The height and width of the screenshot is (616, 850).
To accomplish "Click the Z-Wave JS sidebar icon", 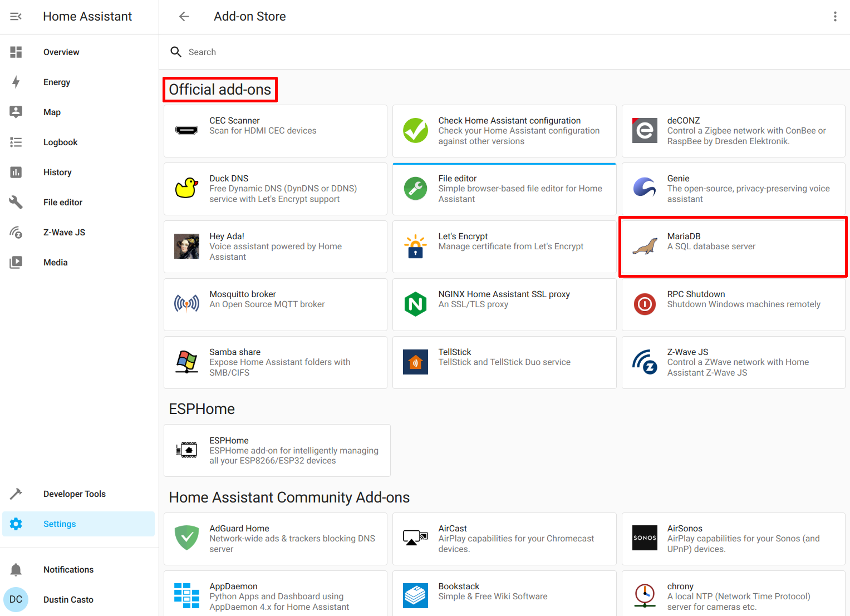I will [16, 233].
